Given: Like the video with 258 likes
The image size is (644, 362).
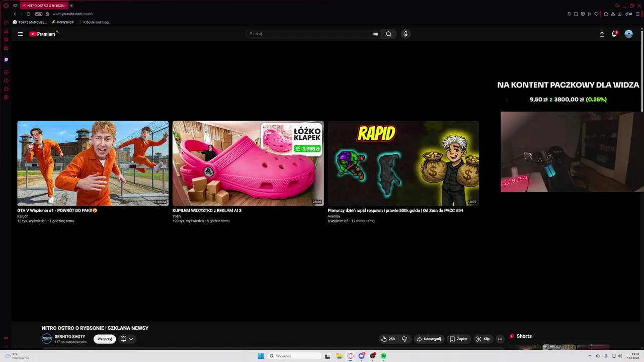Looking at the screenshot, I should [388, 339].
